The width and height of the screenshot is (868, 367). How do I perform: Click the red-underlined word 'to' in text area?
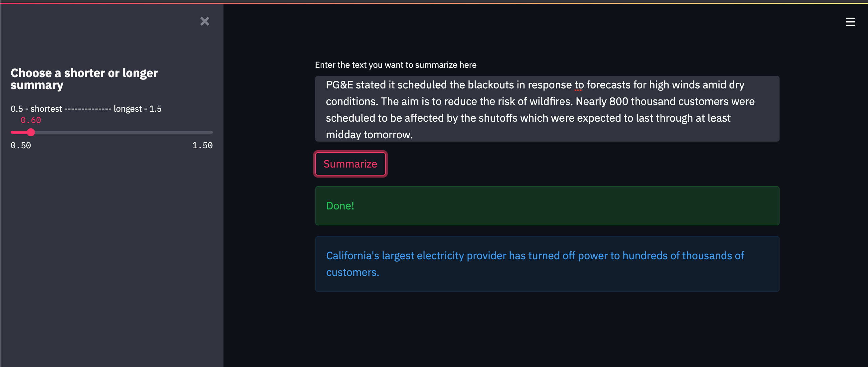click(x=579, y=85)
